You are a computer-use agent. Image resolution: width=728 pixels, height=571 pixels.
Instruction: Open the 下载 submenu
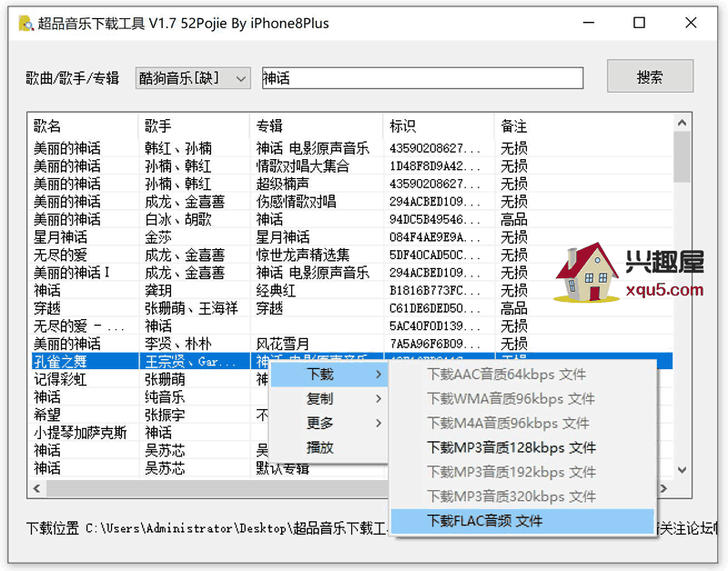tap(329, 374)
